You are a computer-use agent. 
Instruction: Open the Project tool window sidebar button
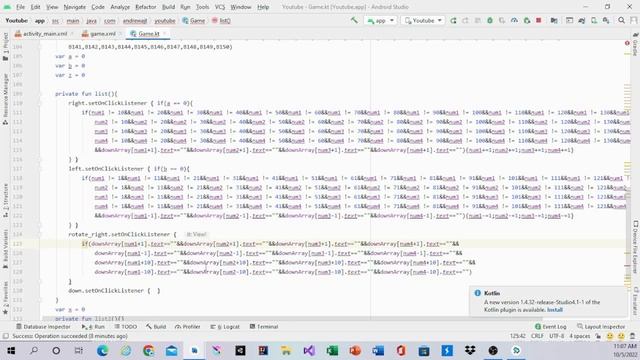[x=5, y=47]
